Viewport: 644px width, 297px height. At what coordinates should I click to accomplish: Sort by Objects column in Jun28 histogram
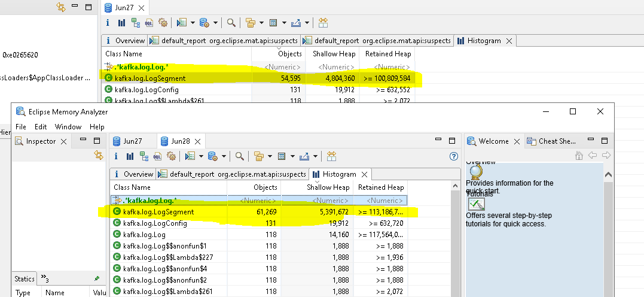click(x=254, y=187)
